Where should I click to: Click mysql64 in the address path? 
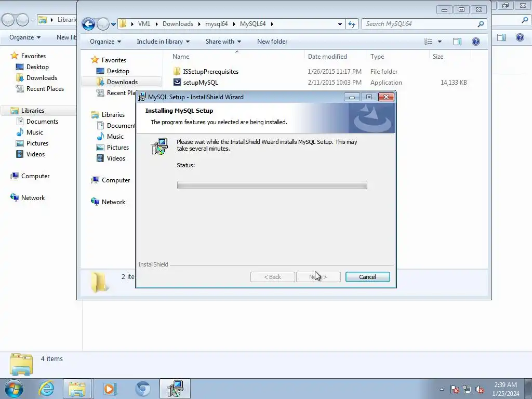click(x=217, y=24)
